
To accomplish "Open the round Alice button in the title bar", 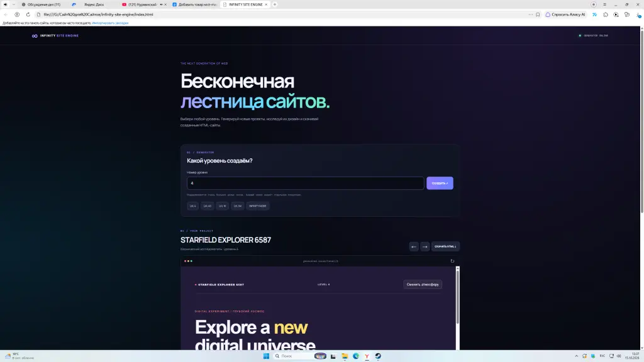I will click(594, 4).
